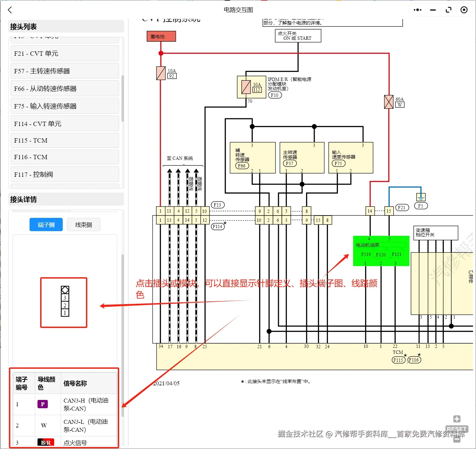Click the F13 connector label in diagram
The width and height of the screenshot is (476, 449).
click(x=217, y=205)
